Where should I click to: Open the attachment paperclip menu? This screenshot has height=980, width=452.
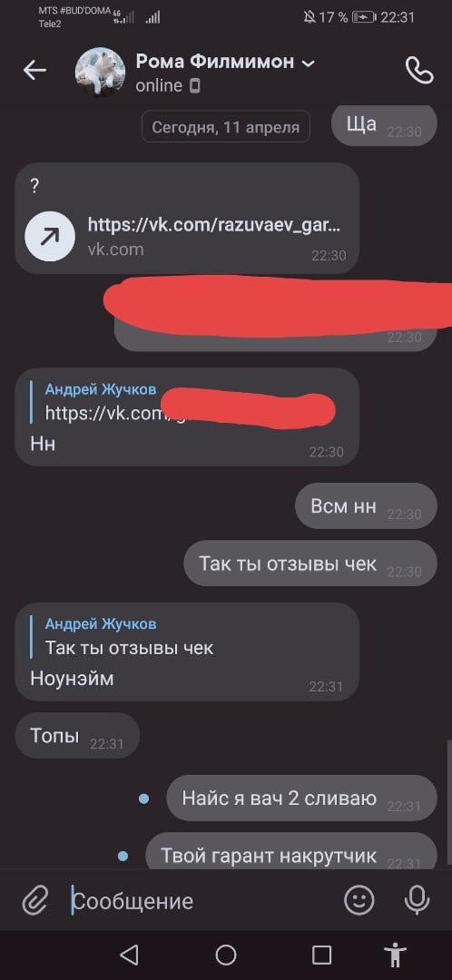click(x=35, y=901)
